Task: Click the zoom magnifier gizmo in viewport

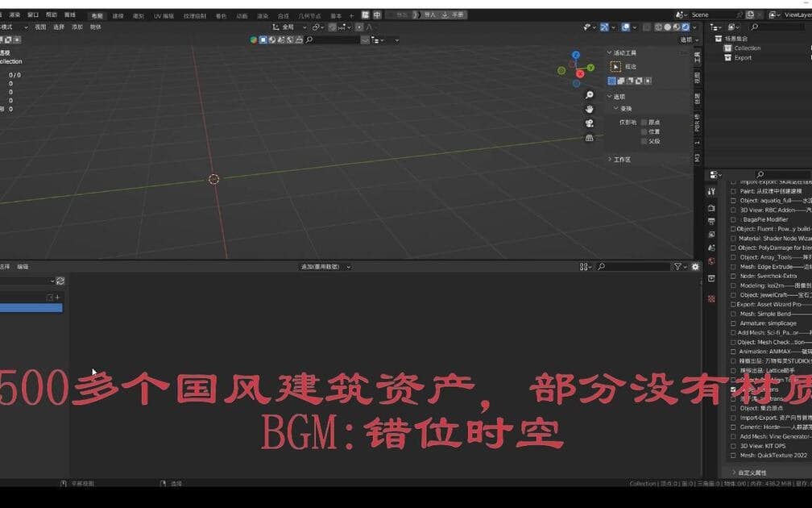Action: 590,95
